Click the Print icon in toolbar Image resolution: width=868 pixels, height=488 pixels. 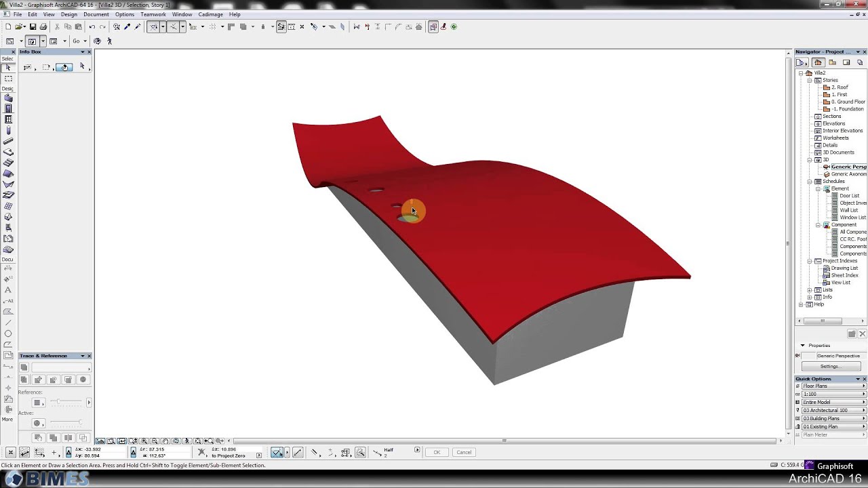(43, 27)
